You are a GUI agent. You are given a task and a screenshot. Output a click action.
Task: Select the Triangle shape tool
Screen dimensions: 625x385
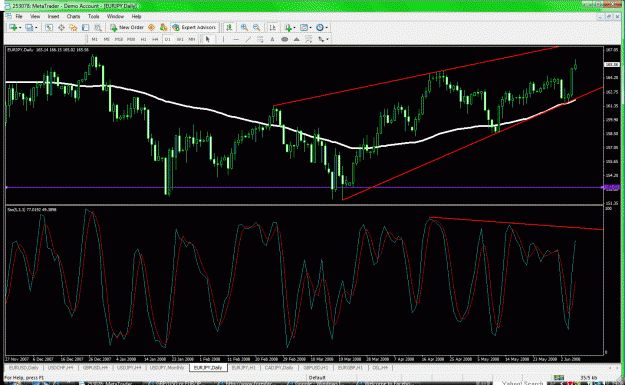tap(297, 39)
